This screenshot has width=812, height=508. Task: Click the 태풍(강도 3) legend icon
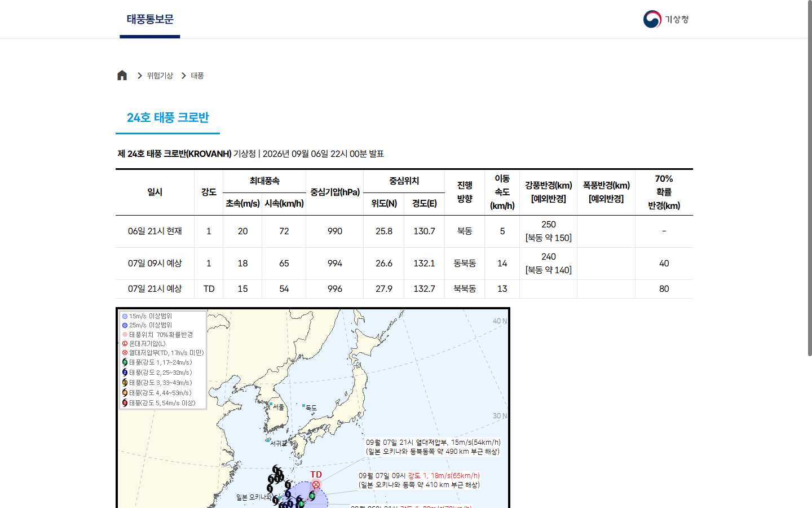click(x=125, y=383)
